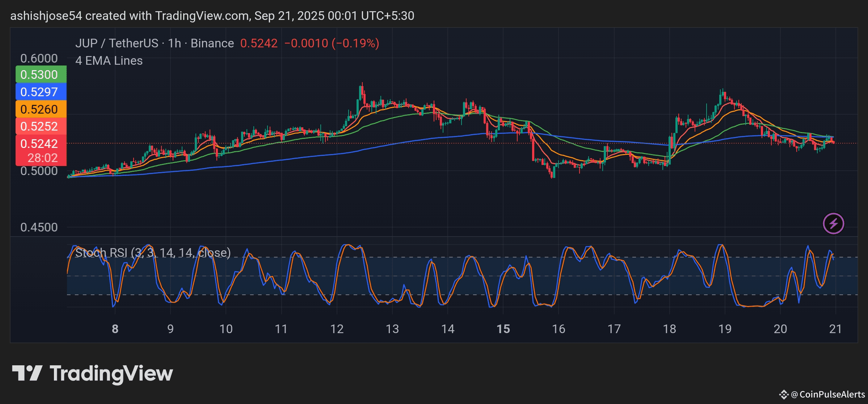The width and height of the screenshot is (868, 404).
Task: Click the 0.6000 price scale label
Action: tap(39, 58)
